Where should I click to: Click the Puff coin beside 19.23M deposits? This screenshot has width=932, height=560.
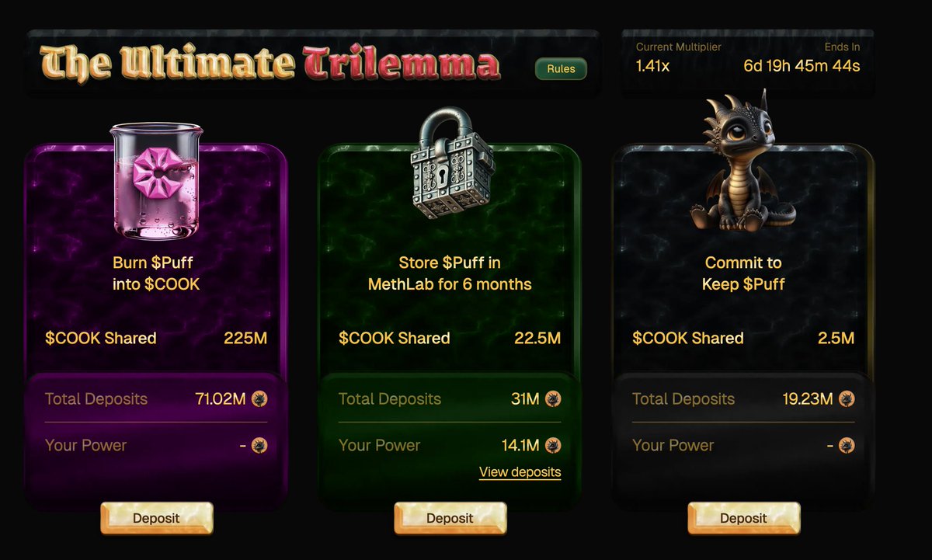tap(847, 399)
